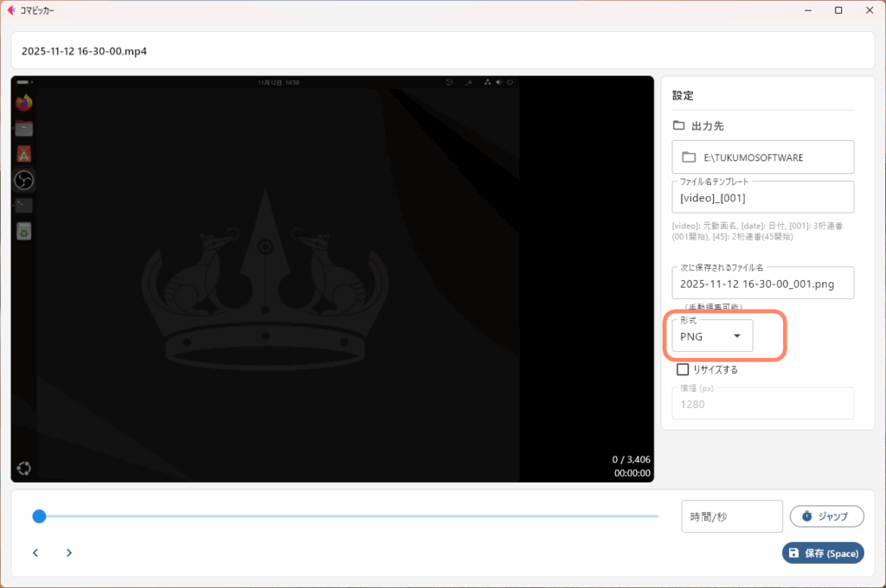Advance to next frame with right chevron
This screenshot has height=588, width=886.
69,553
